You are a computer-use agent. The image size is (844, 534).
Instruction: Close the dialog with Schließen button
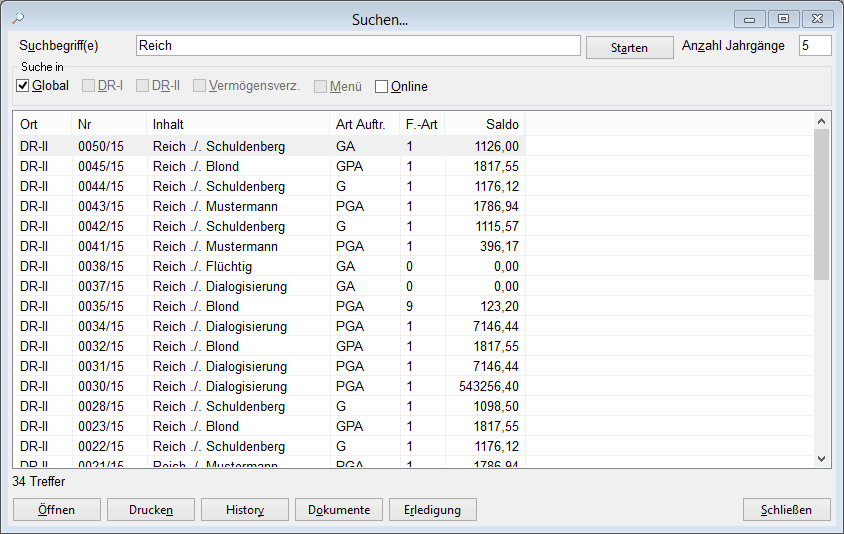(787, 510)
